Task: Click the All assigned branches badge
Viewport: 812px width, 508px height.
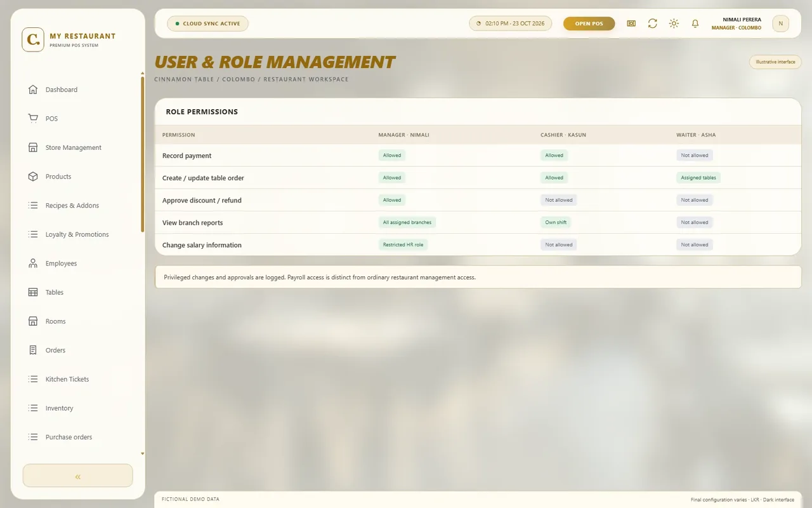Action: click(x=407, y=222)
